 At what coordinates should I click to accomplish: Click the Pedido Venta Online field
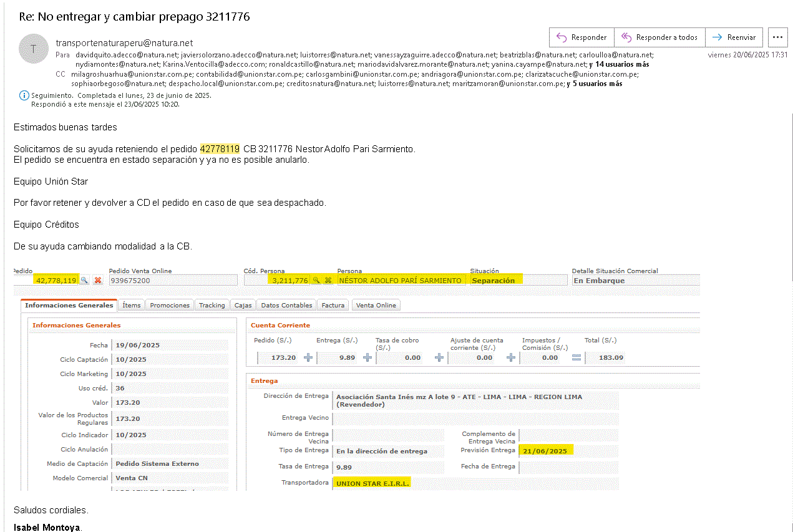[x=173, y=281]
